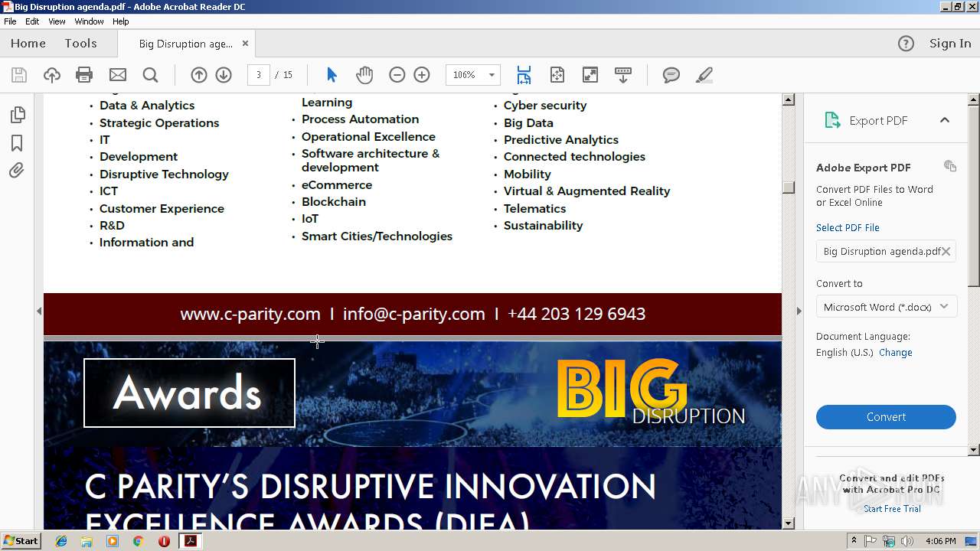Choose the Selection arrow tool
980x551 pixels.
(x=332, y=75)
